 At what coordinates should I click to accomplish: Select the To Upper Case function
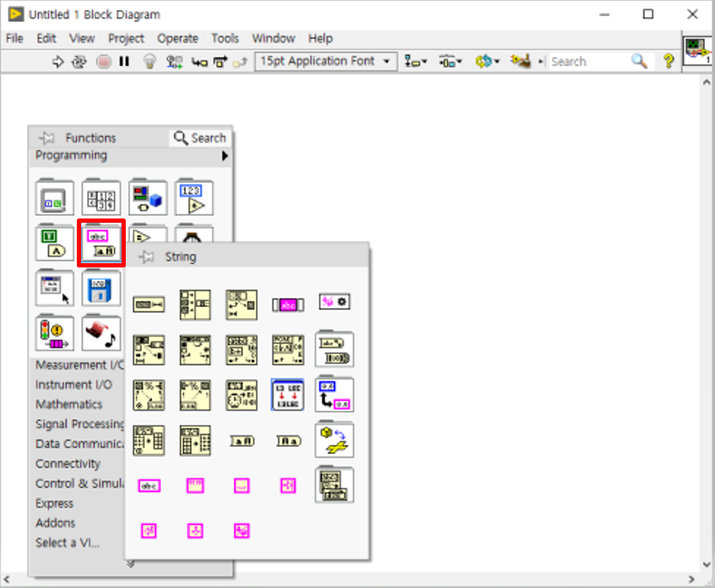(x=241, y=440)
